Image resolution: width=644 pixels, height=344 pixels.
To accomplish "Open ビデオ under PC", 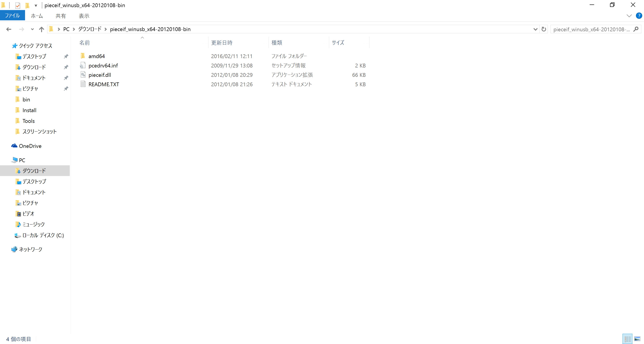I will click(25, 214).
